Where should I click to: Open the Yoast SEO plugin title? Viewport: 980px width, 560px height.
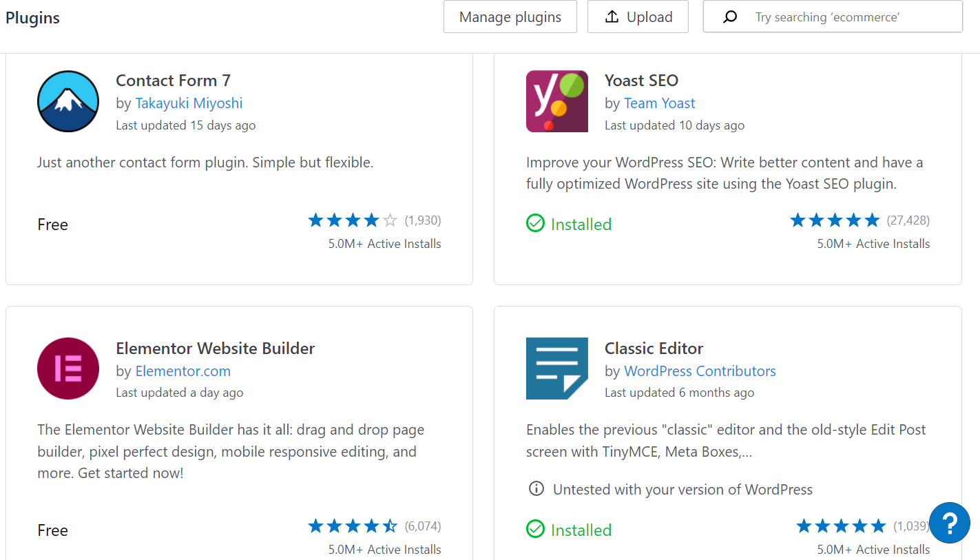click(x=641, y=81)
